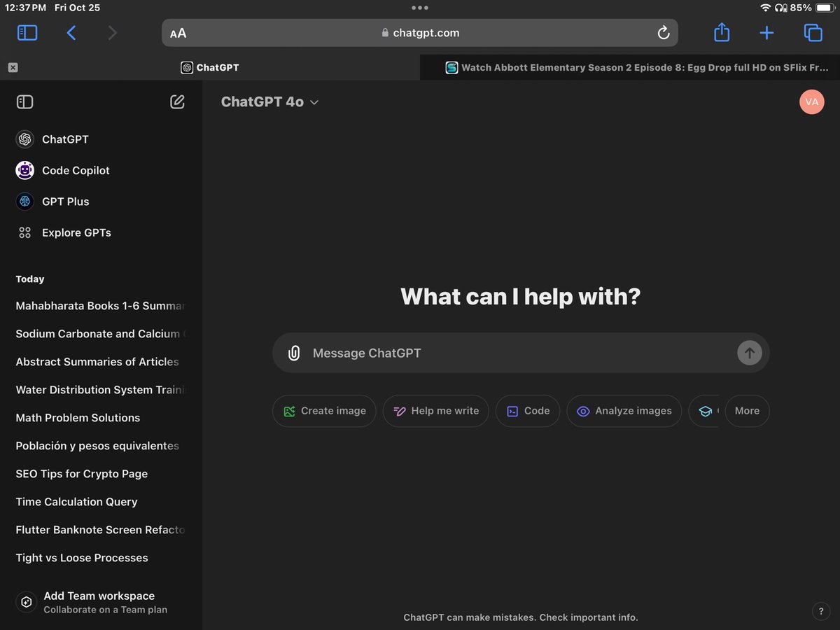This screenshot has height=630, width=840.
Task: Send message with the up-arrow button
Action: [749, 353]
